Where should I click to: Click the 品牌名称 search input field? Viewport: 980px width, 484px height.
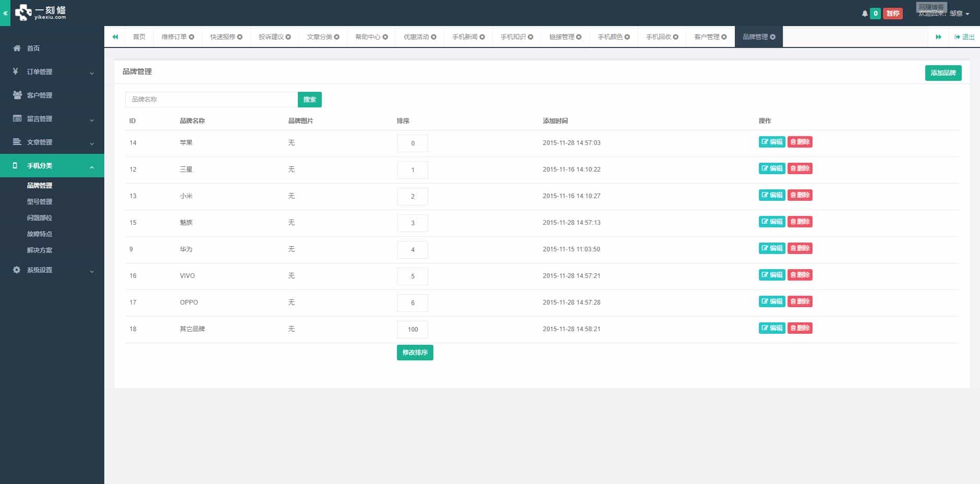tap(211, 99)
